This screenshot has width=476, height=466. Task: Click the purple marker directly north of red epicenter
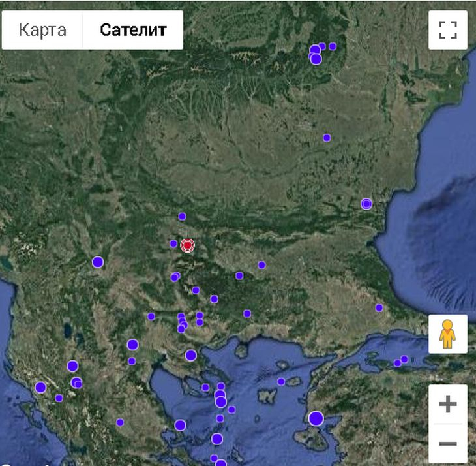click(182, 216)
